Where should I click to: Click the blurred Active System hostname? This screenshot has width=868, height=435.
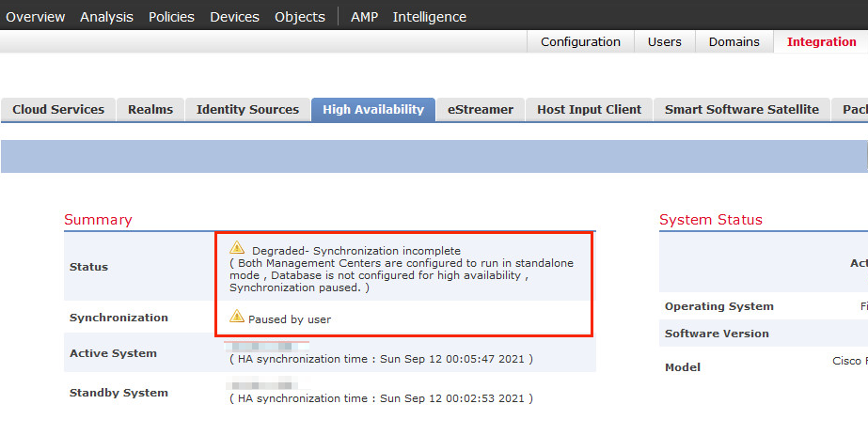[267, 347]
